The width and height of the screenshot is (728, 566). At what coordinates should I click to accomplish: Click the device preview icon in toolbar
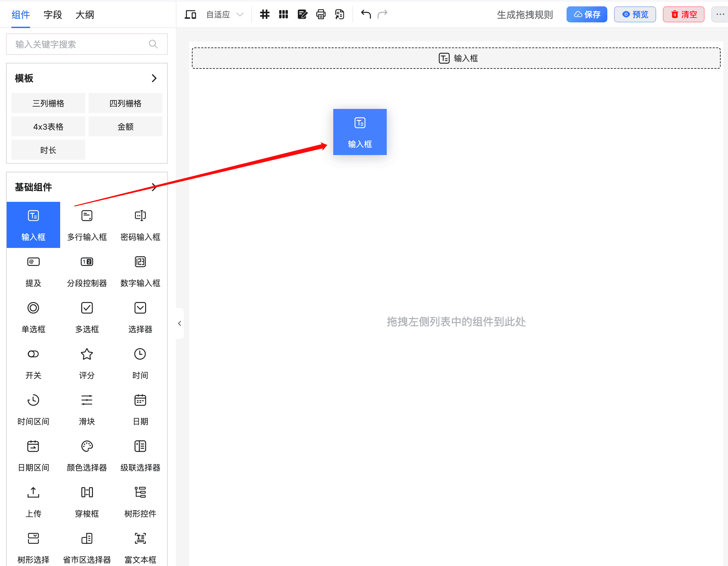tap(191, 14)
